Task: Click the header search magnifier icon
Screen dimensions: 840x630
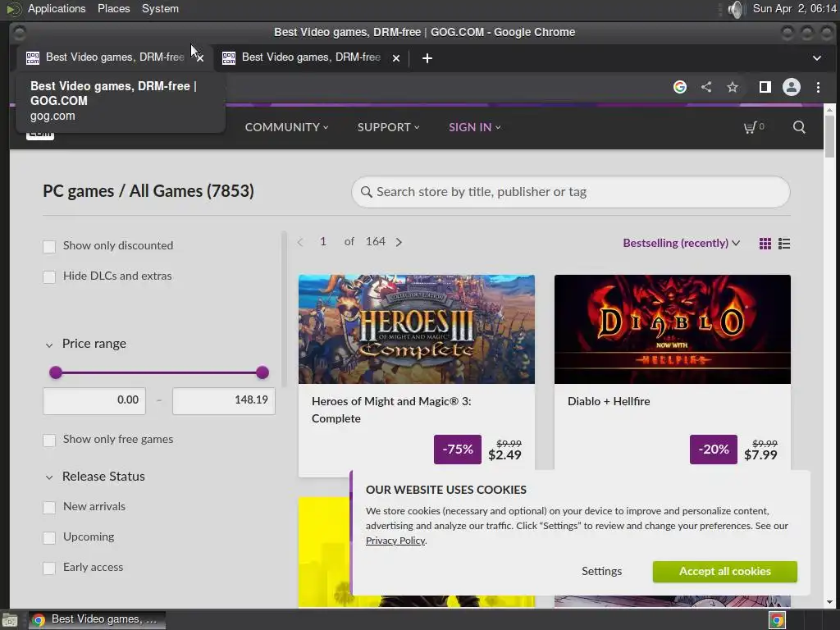Action: (799, 127)
